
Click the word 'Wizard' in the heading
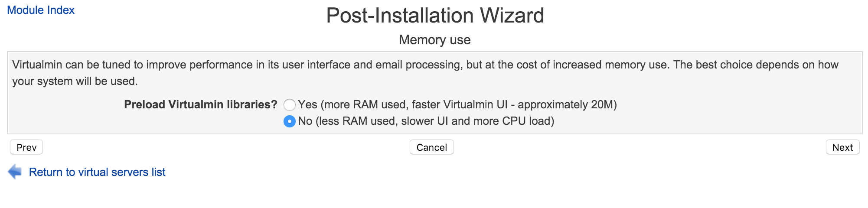(x=512, y=16)
